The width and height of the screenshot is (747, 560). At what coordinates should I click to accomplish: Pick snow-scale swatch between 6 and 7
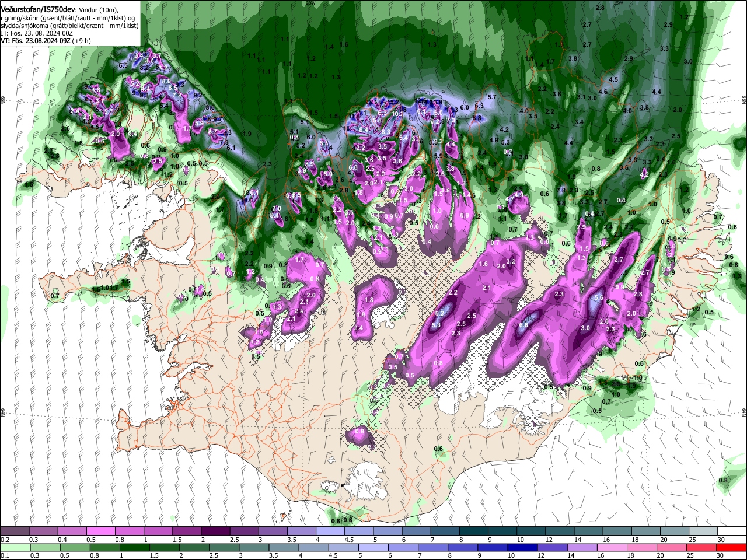pyautogui.click(x=416, y=531)
